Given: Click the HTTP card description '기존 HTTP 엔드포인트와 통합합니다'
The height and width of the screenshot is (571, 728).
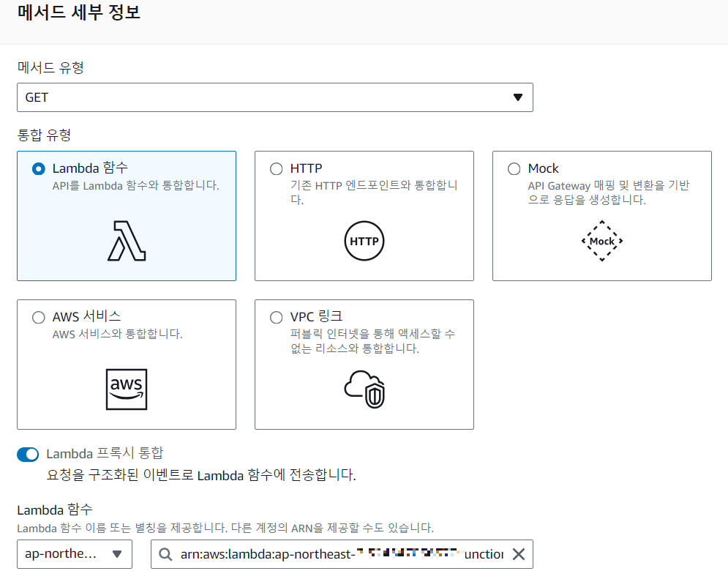Looking at the screenshot, I should coord(374,193).
